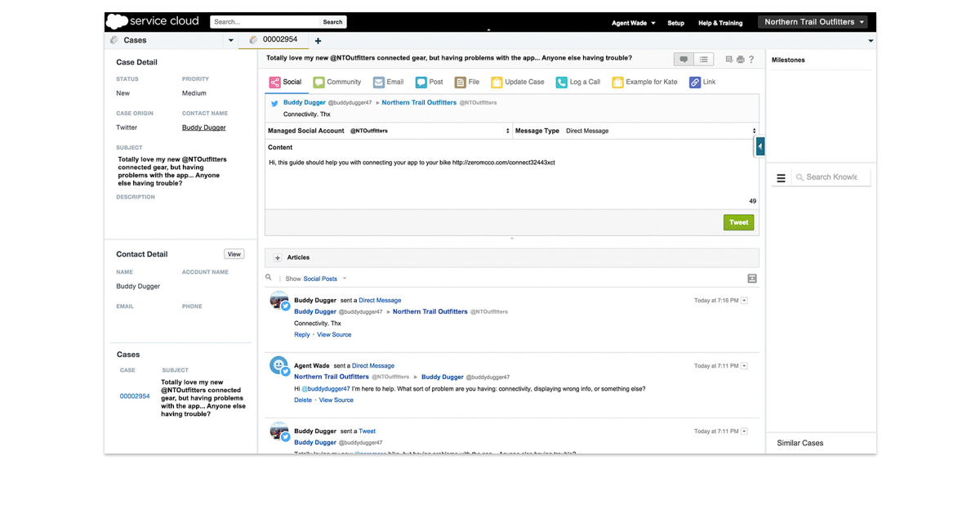Click the Search button in header
This screenshot has height=523, width=980.
(332, 22)
